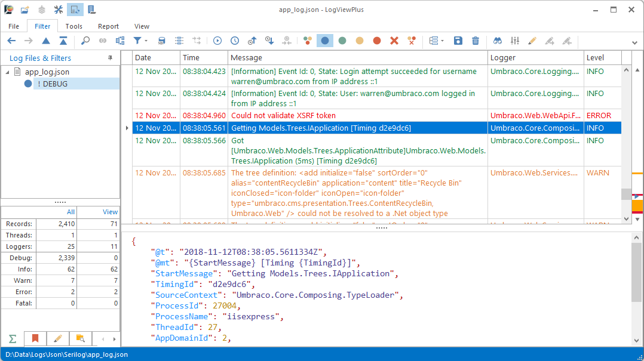
Task: Select the Filter ribbon tab
Action: tap(42, 26)
